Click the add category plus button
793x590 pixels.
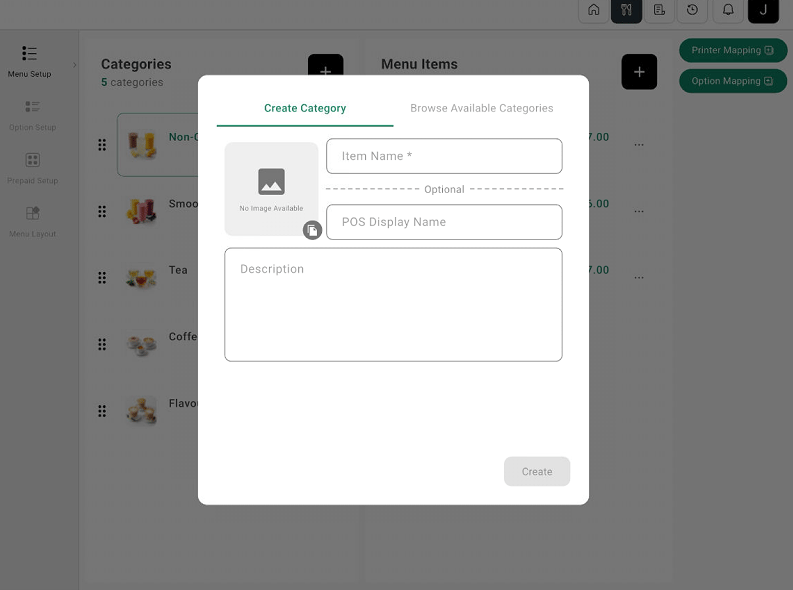(x=326, y=65)
